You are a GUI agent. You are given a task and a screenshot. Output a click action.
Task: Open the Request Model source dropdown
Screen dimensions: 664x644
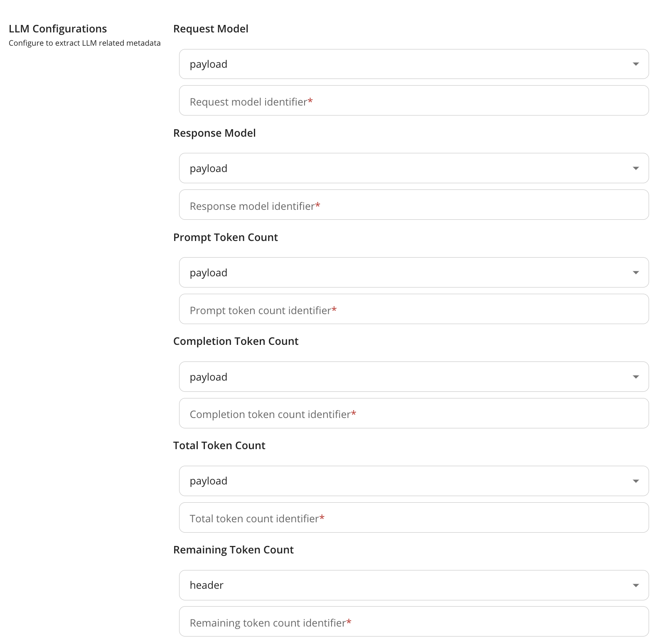pyautogui.click(x=413, y=64)
